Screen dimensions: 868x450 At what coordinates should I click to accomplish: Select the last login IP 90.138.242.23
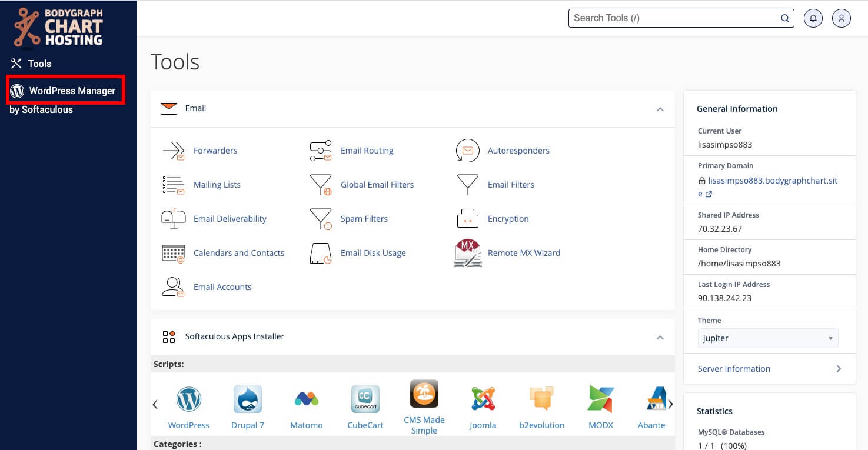pyautogui.click(x=724, y=298)
